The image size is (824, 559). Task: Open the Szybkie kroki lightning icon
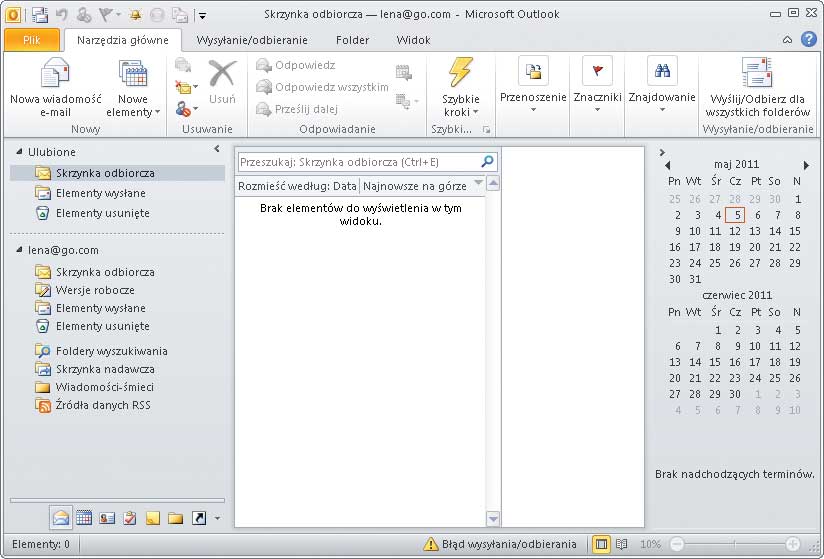[x=460, y=74]
